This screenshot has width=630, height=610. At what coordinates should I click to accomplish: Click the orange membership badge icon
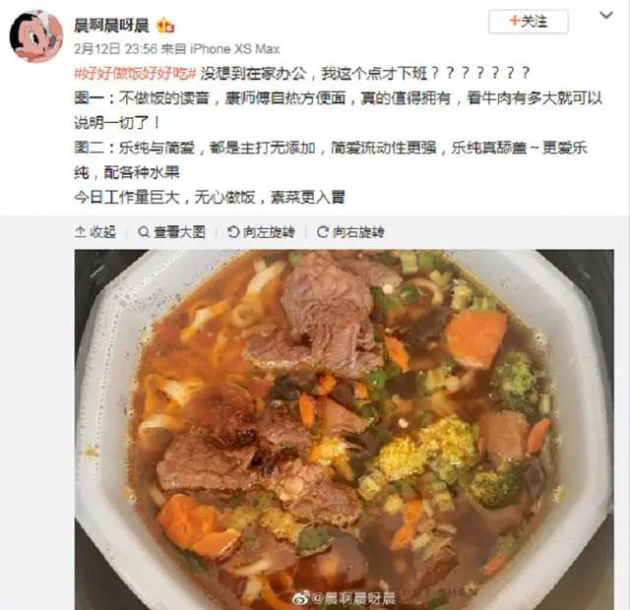pos(165,26)
